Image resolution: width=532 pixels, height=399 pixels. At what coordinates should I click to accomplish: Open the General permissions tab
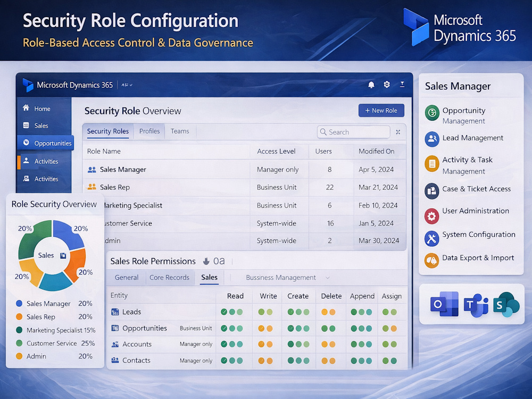click(x=127, y=278)
